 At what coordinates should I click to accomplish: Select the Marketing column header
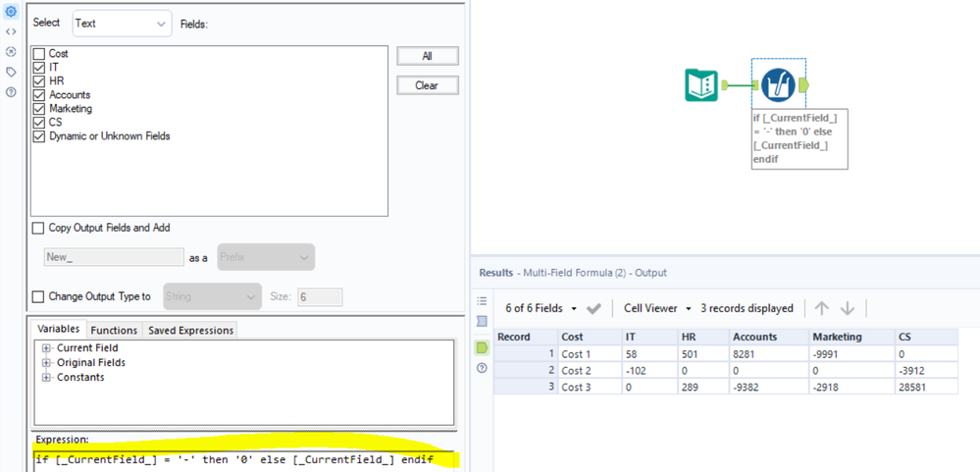851,337
